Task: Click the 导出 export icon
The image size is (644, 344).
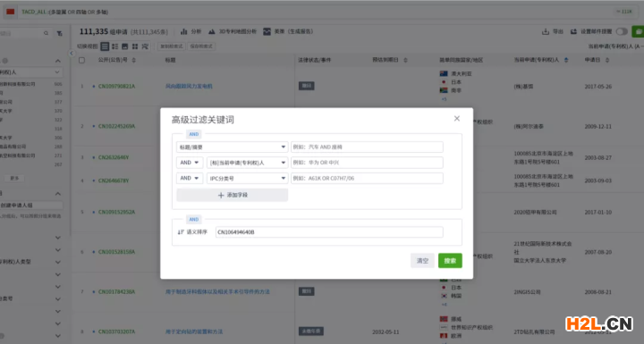Action: 546,31
